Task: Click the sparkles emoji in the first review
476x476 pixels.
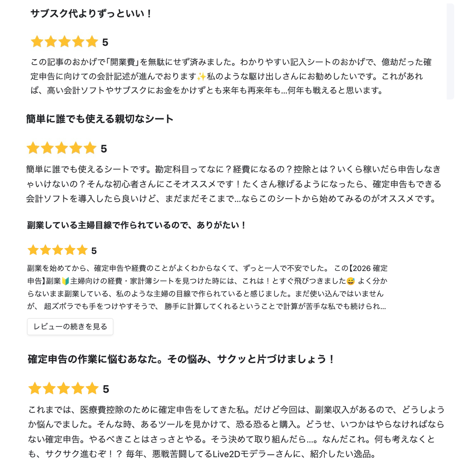Action: click(201, 77)
